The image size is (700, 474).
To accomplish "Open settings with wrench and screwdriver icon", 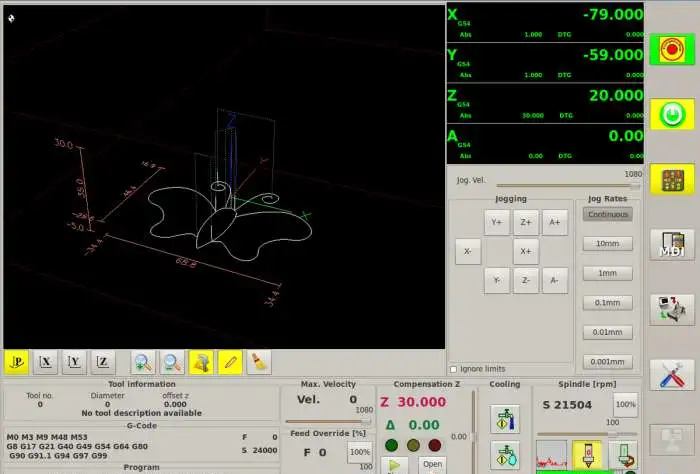I will (x=672, y=375).
